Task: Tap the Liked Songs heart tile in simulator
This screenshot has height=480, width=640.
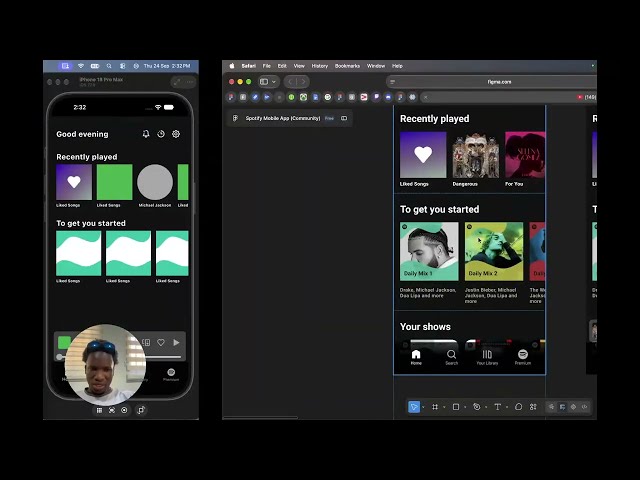Action: [74, 182]
